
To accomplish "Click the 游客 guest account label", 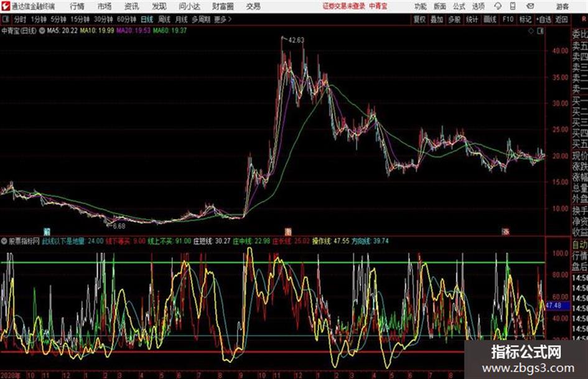I will pos(562,6).
